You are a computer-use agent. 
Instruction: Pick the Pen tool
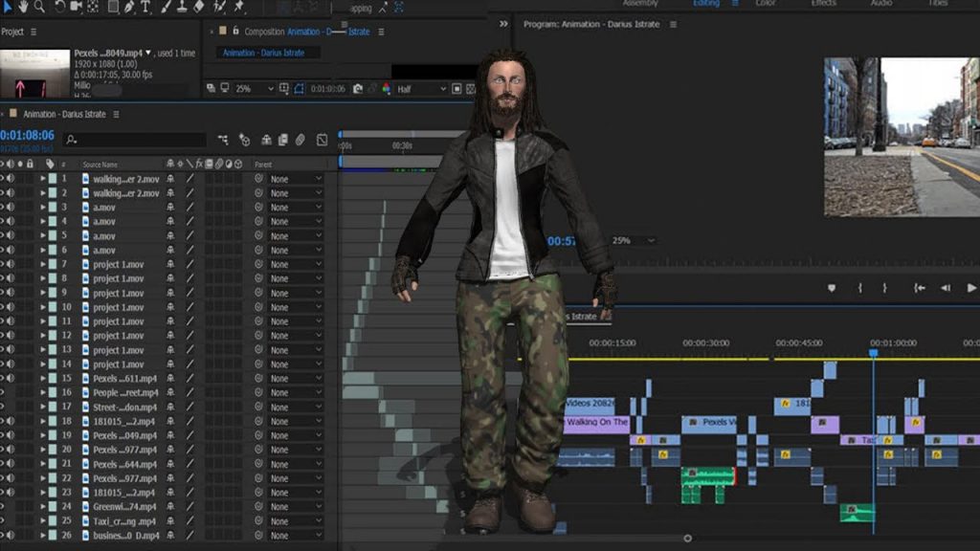[x=128, y=7]
